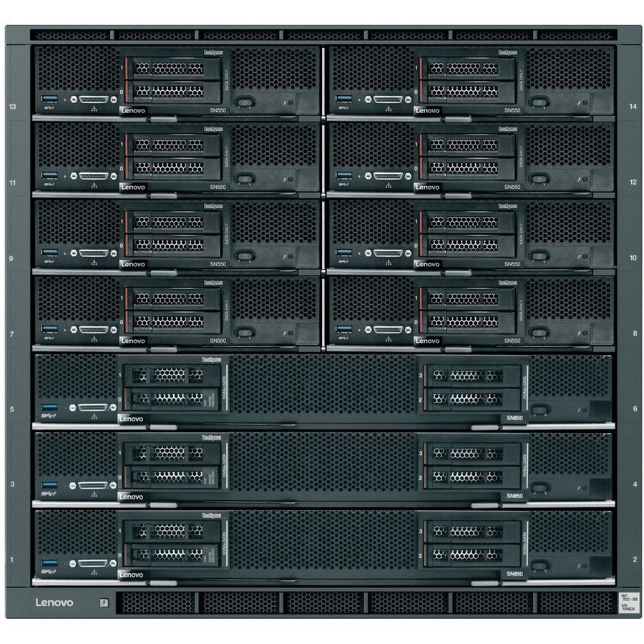Click the USB 3.0 port on bay 13 SN550
Screen dimensions: 644x644
[x=49, y=97]
